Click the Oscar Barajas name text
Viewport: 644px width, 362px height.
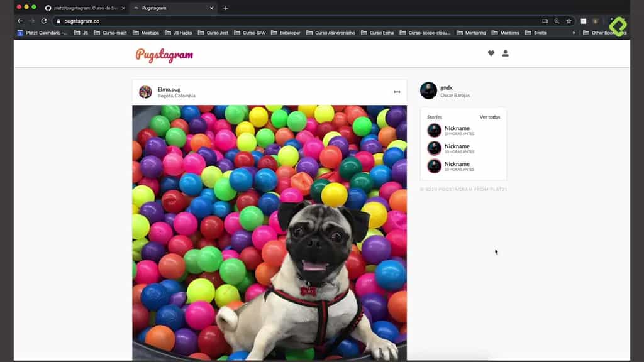click(x=455, y=96)
